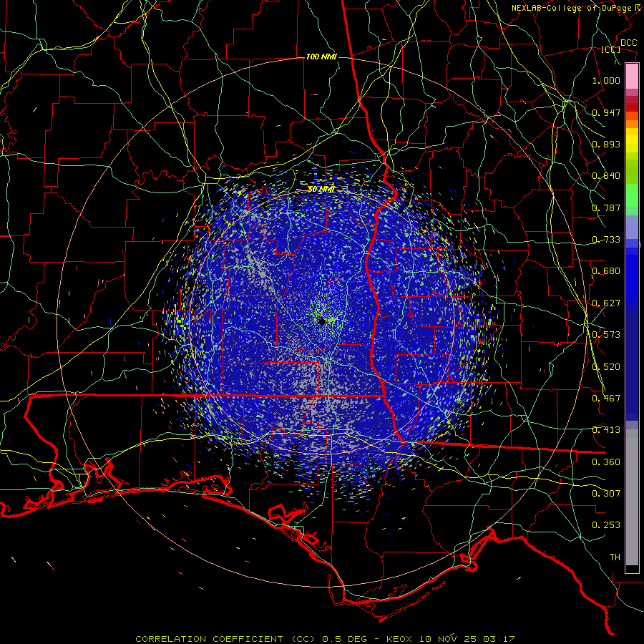The height and width of the screenshot is (644, 644).
Task: Click the black radar site dot at center
Action: tap(322, 321)
